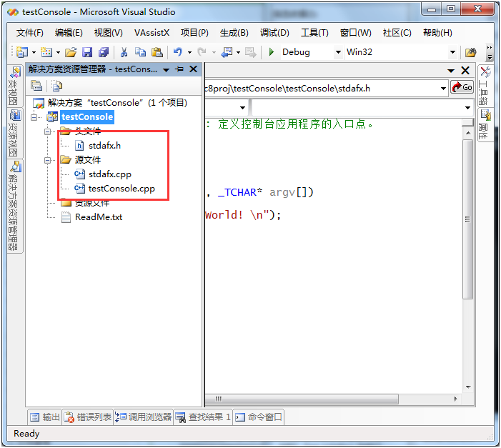Image resolution: width=501 pixels, height=448 pixels.
Task: Open the Solution Explorer window position dropdown
Action: click(x=166, y=70)
